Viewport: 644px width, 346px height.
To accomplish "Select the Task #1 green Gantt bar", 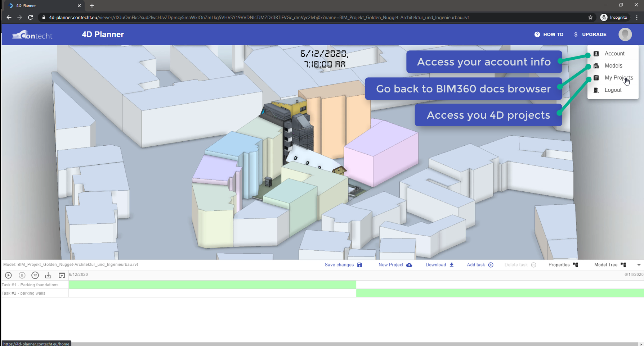I will click(x=213, y=284).
